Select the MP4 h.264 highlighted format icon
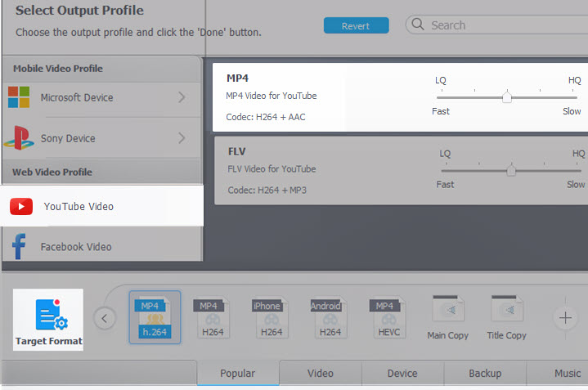 (155, 317)
